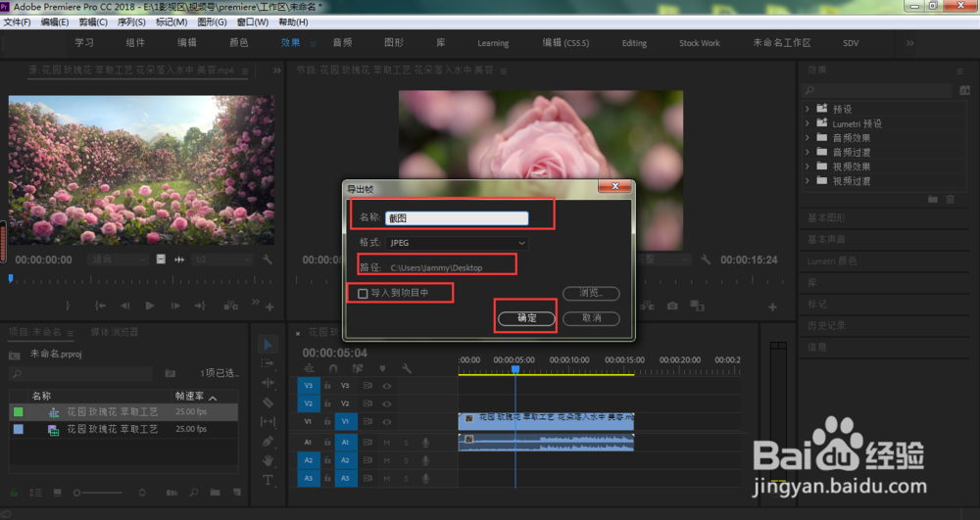Switch to the 颜色 workspace tab

coord(239,42)
